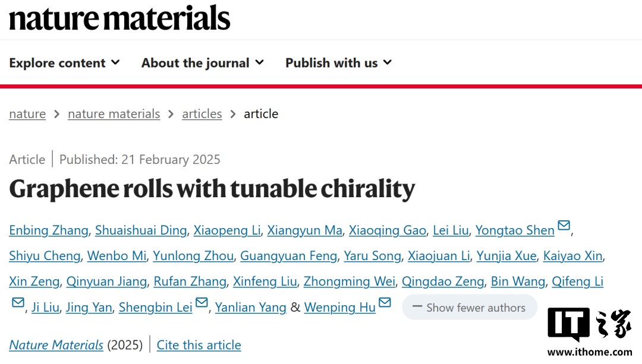642x364 pixels.
Task: Click envelope icon next to Yongtao Shen
Action: click(x=564, y=226)
